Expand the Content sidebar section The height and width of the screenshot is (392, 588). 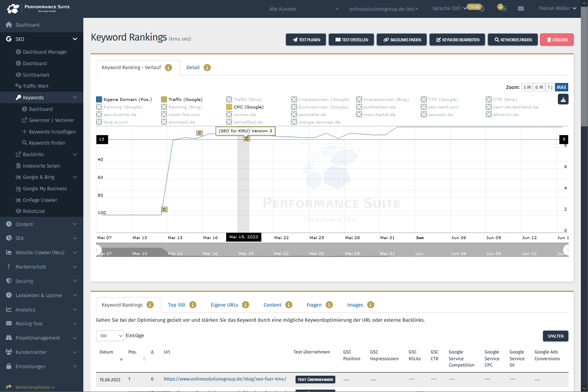[75, 224]
